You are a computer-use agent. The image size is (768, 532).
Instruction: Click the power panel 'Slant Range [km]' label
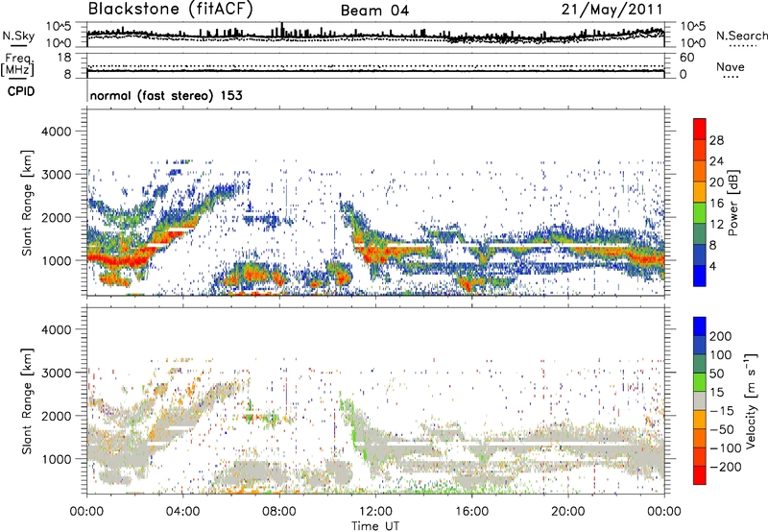point(27,203)
